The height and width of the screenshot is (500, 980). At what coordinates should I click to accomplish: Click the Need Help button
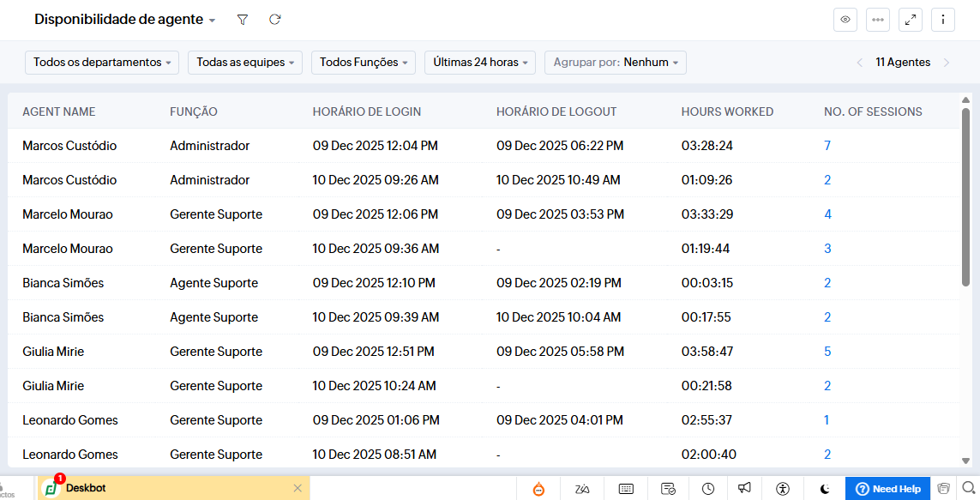888,489
